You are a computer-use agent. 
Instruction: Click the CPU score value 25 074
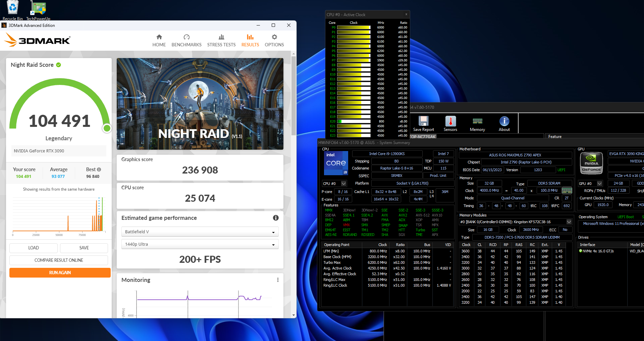click(x=200, y=198)
